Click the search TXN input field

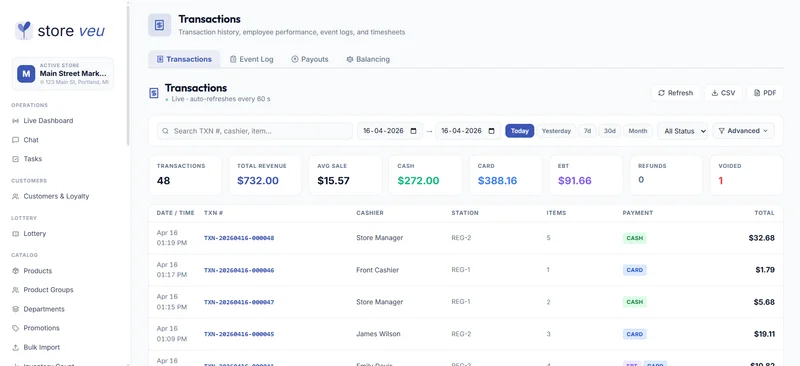255,131
